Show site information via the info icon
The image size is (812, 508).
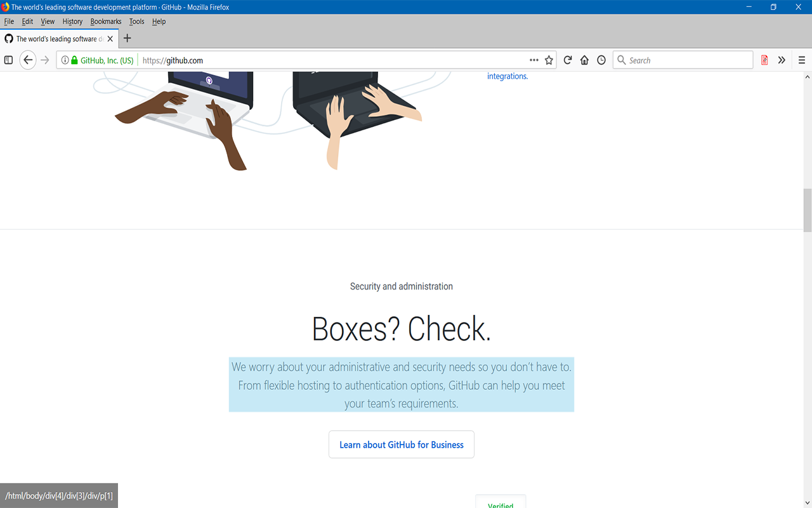(x=65, y=60)
